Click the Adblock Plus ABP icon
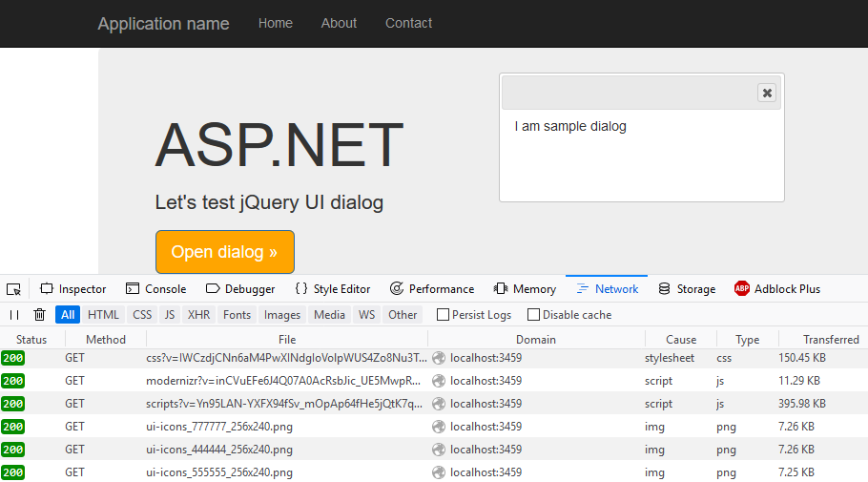The image size is (868, 482). pos(742,288)
